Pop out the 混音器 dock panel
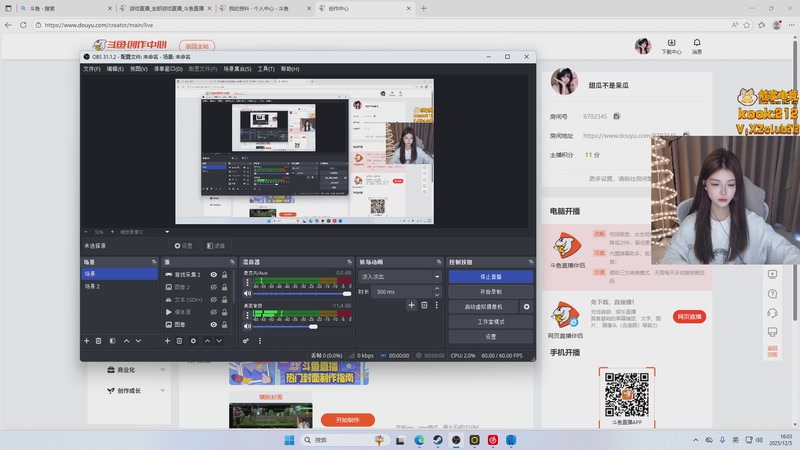This screenshot has height=450, width=800. [349, 262]
